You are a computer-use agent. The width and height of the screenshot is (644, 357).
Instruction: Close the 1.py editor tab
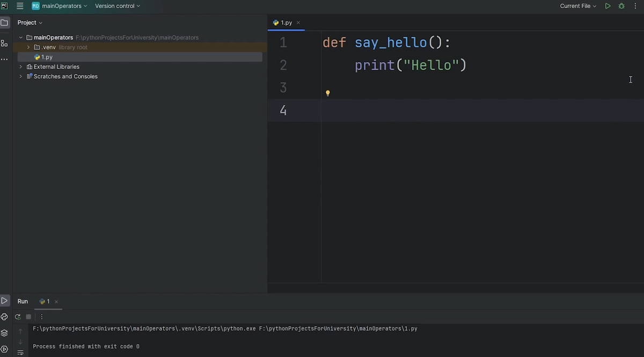click(x=298, y=23)
